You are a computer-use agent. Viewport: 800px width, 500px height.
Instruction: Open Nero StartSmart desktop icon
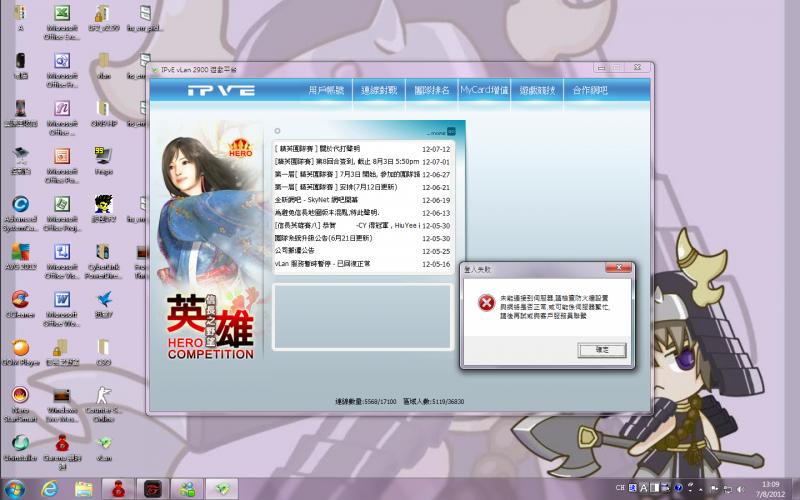[x=20, y=403]
